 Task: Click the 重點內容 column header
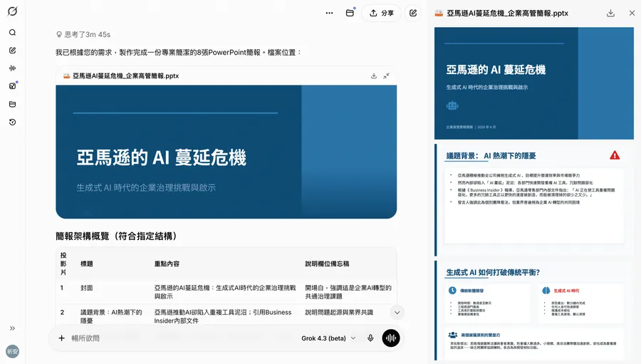click(x=167, y=264)
